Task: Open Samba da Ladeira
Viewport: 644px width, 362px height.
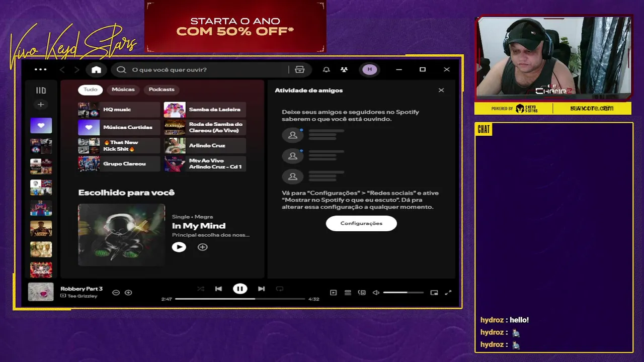Action: [205, 110]
